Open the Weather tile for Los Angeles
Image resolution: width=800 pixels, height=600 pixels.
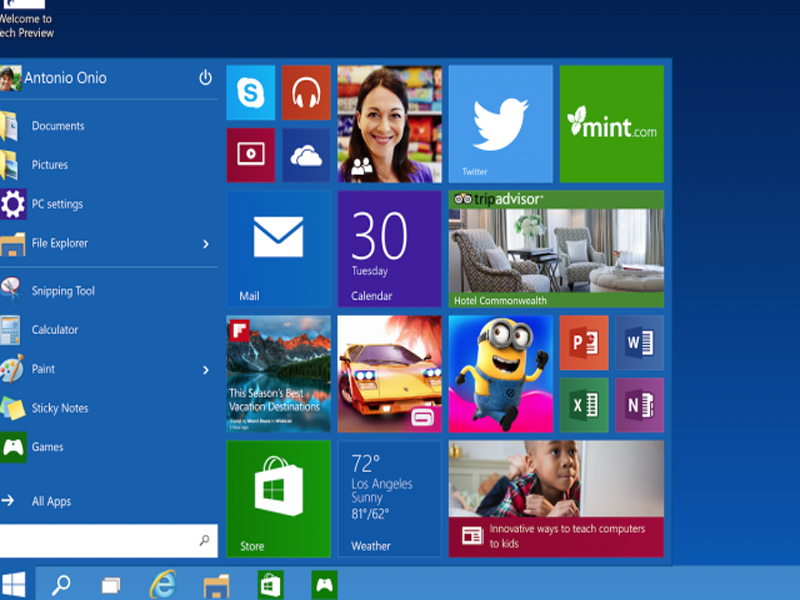[x=389, y=499]
